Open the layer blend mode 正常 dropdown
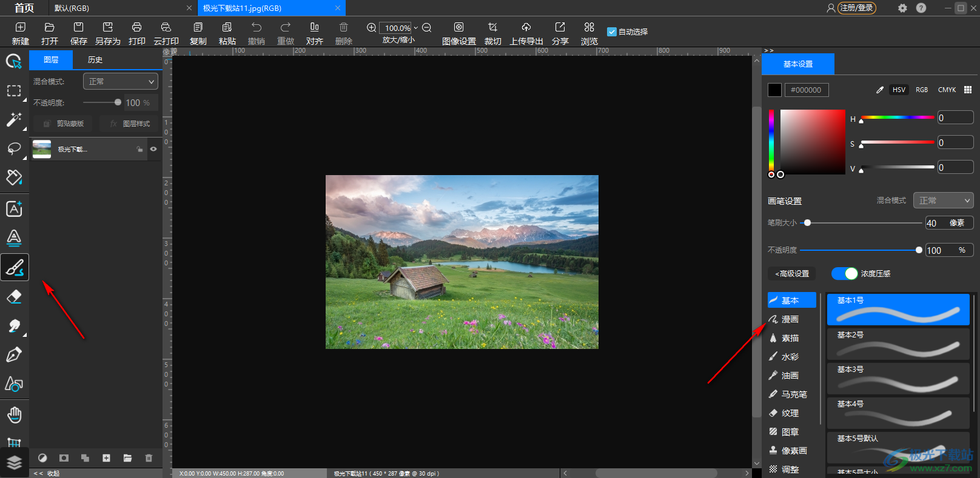980x478 pixels. [x=121, y=81]
